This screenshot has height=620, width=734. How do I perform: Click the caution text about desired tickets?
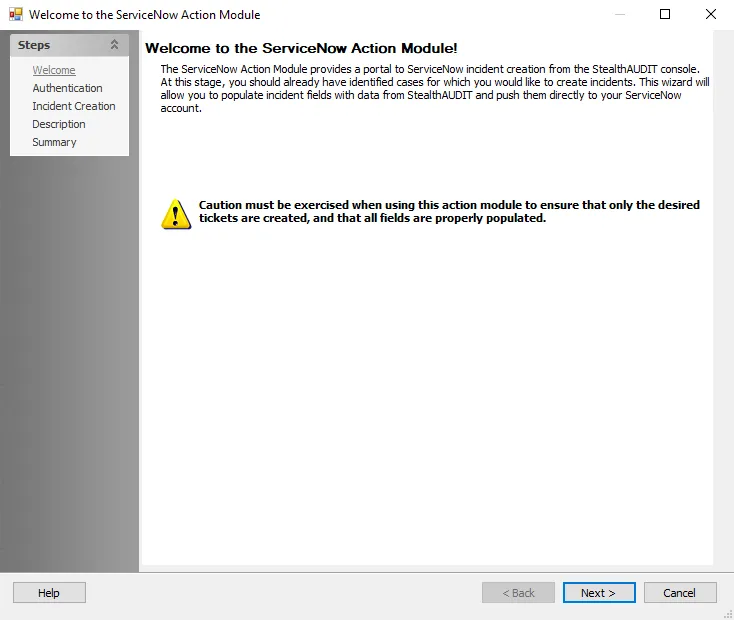(x=449, y=212)
